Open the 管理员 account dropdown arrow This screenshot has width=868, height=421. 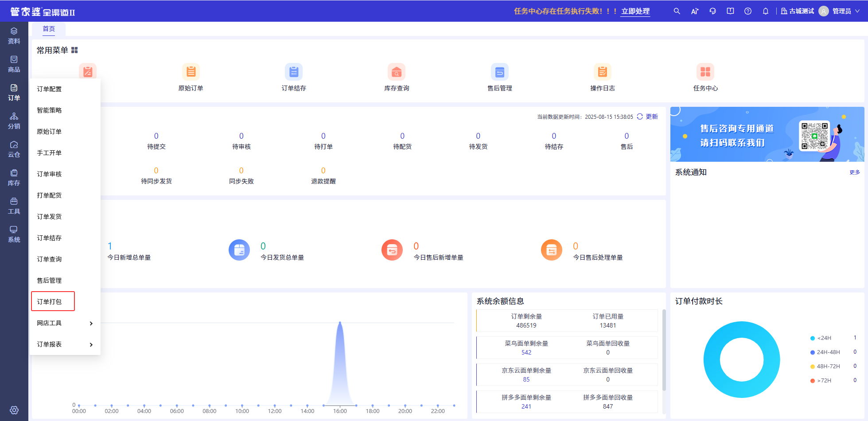tap(857, 11)
